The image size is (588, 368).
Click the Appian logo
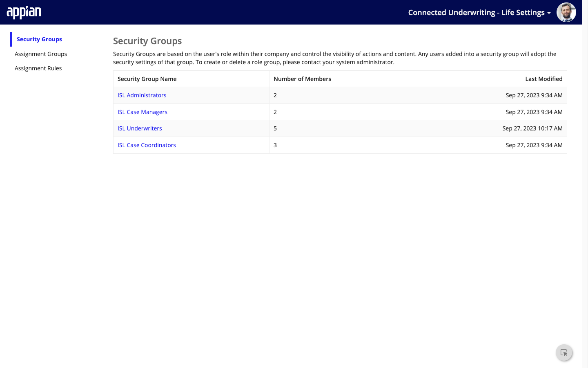click(24, 13)
